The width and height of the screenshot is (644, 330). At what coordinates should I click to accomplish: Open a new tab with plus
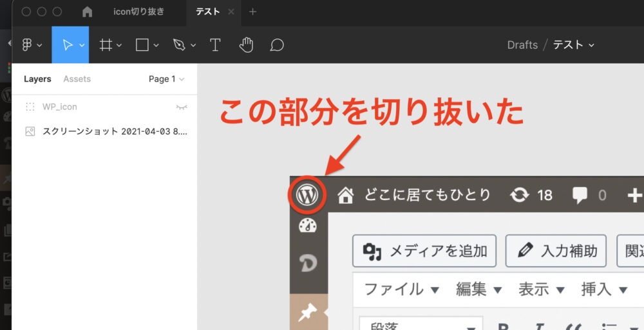click(253, 12)
